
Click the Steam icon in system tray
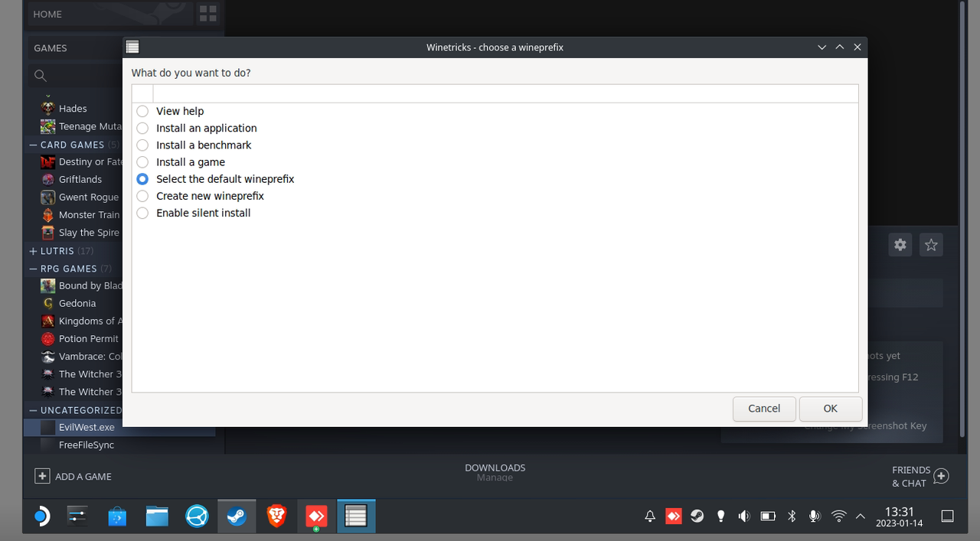(697, 517)
